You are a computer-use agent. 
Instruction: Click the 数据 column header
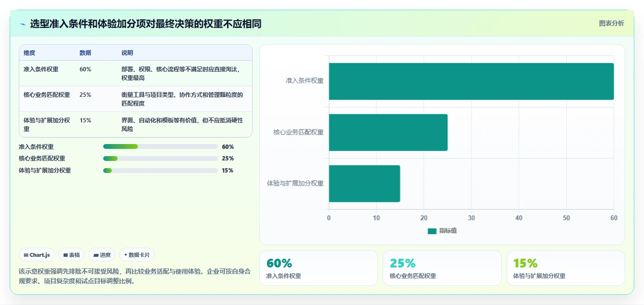pyautogui.click(x=85, y=53)
